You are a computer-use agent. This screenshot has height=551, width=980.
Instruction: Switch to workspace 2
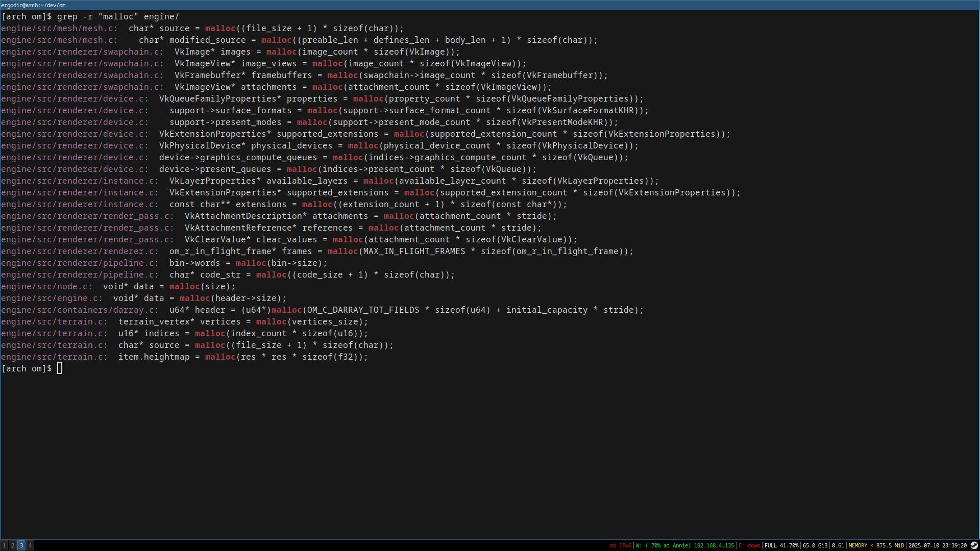[x=13, y=545]
